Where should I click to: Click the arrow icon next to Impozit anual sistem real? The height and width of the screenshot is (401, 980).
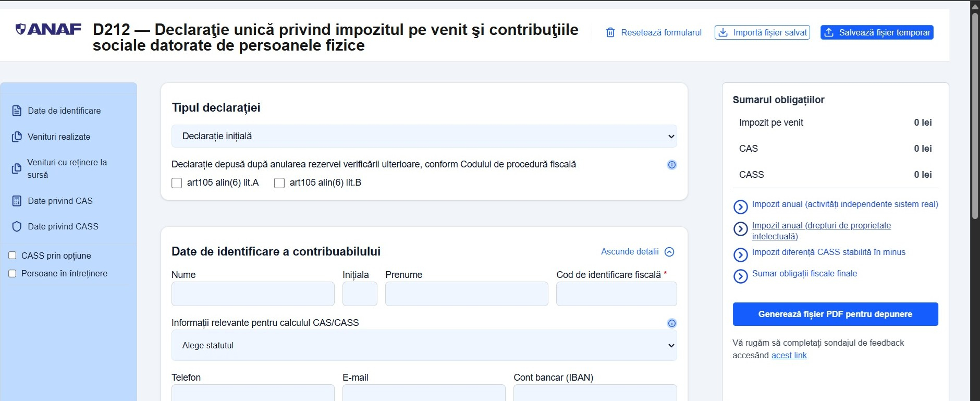point(740,207)
